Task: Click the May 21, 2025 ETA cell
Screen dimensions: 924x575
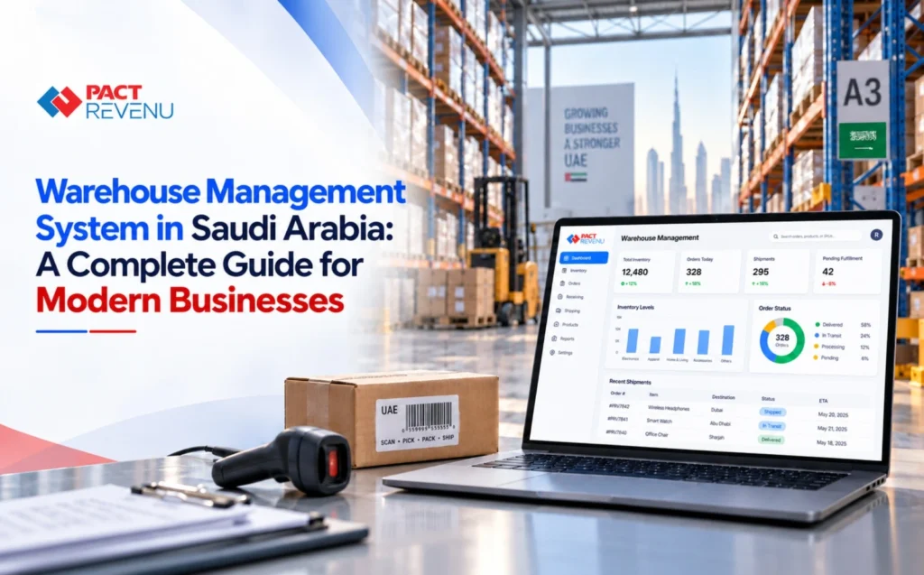Action: (832, 429)
